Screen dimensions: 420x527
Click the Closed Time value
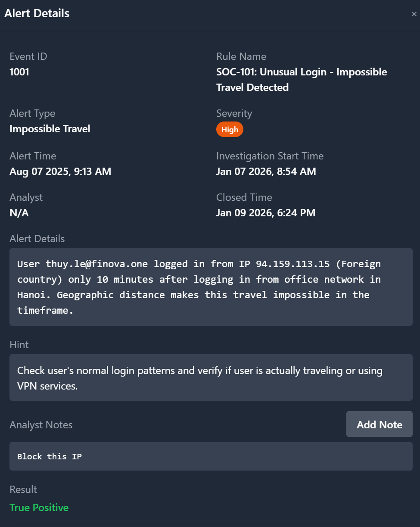(265, 212)
